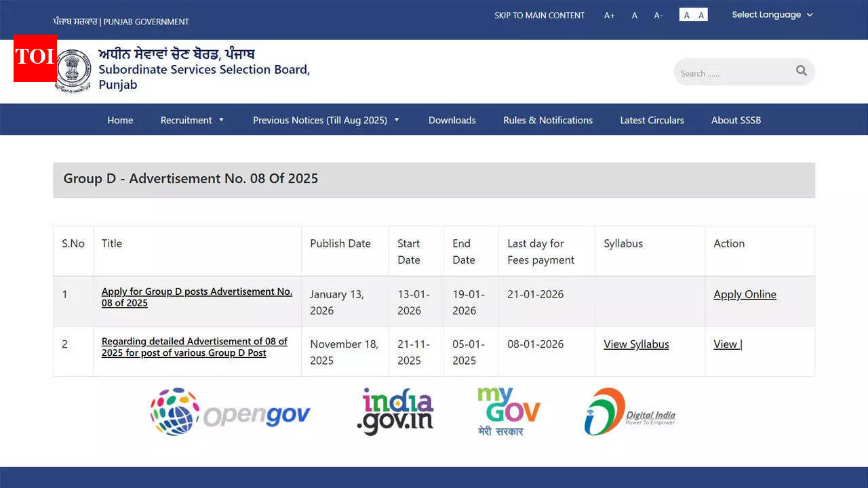Viewport: 868px width, 488px height.
Task: Click the search magnifier icon
Action: click(802, 70)
